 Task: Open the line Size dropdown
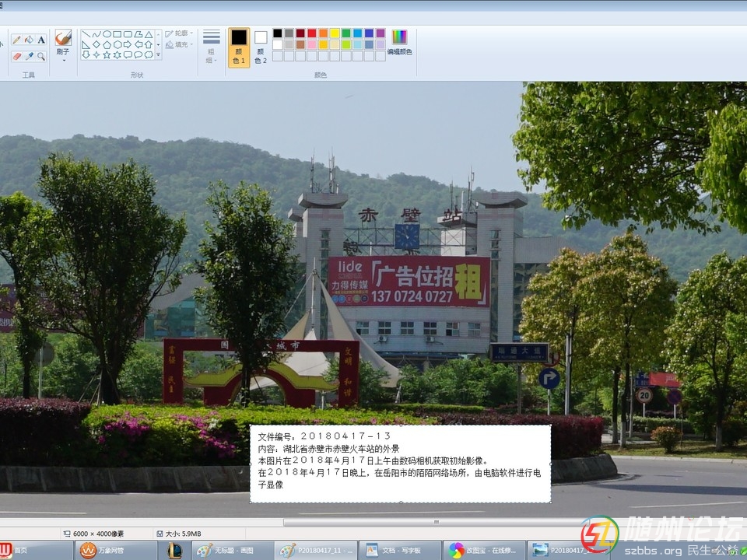pos(211,47)
